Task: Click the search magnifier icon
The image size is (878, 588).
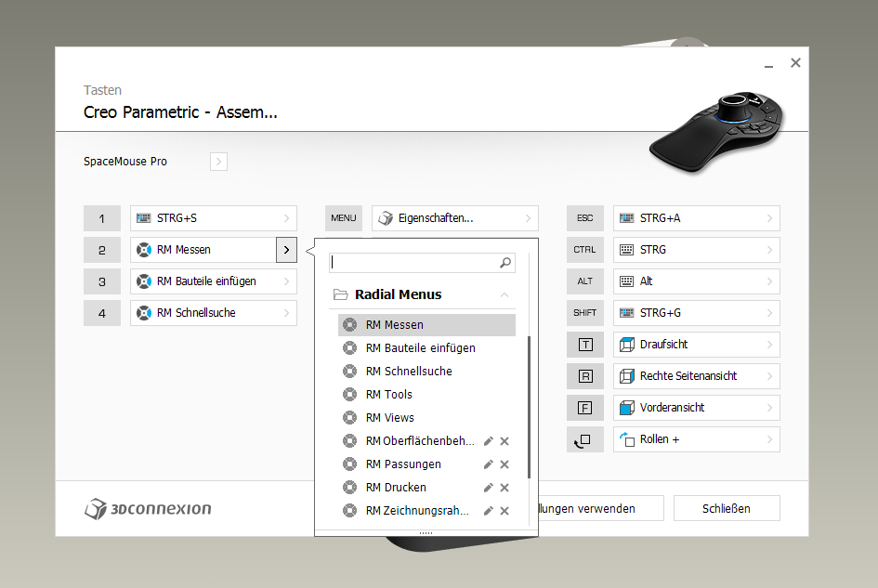Action: click(x=505, y=263)
